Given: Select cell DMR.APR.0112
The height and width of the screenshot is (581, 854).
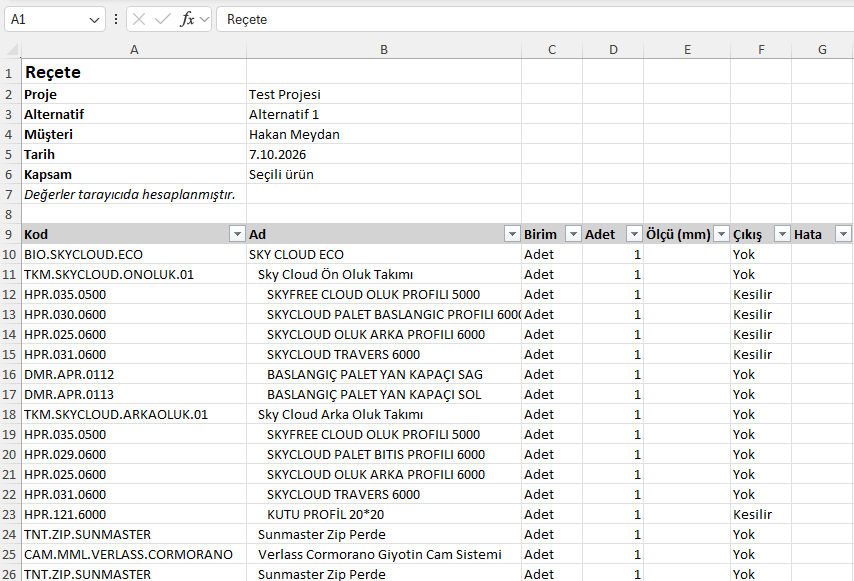Looking at the screenshot, I should coord(134,375).
